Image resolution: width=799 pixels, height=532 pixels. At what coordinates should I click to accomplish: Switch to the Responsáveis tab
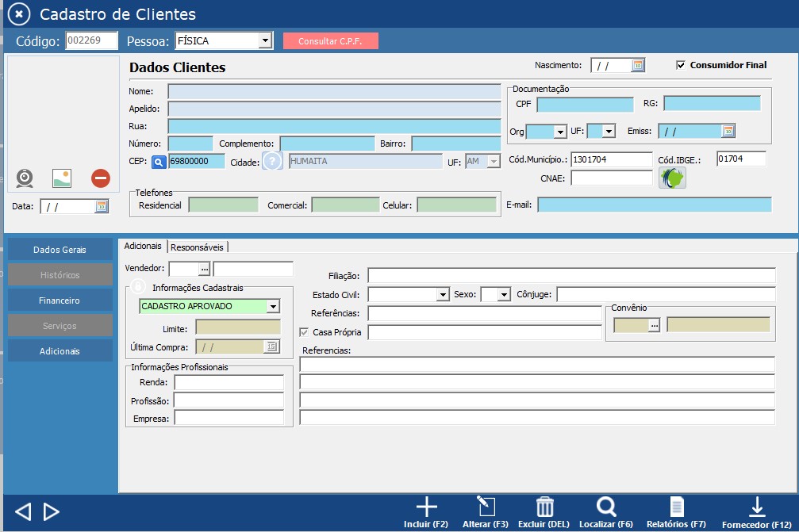(198, 247)
